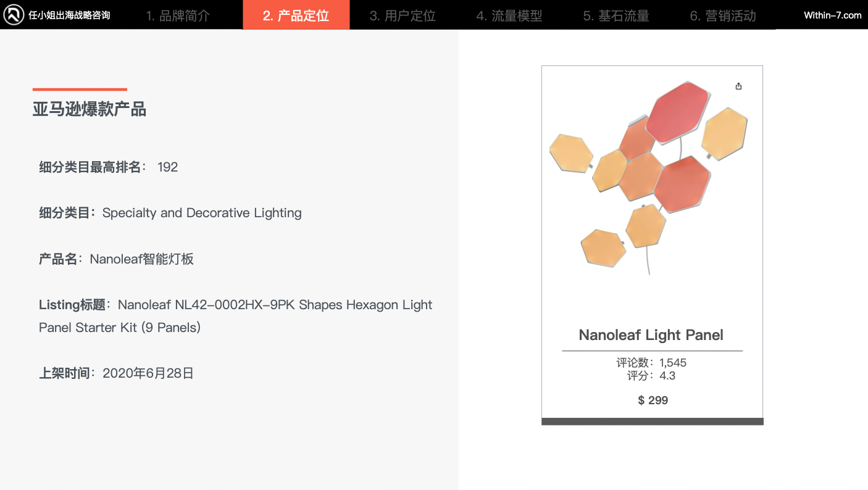Click the Nanoleaf Light Panel card title

(x=651, y=335)
